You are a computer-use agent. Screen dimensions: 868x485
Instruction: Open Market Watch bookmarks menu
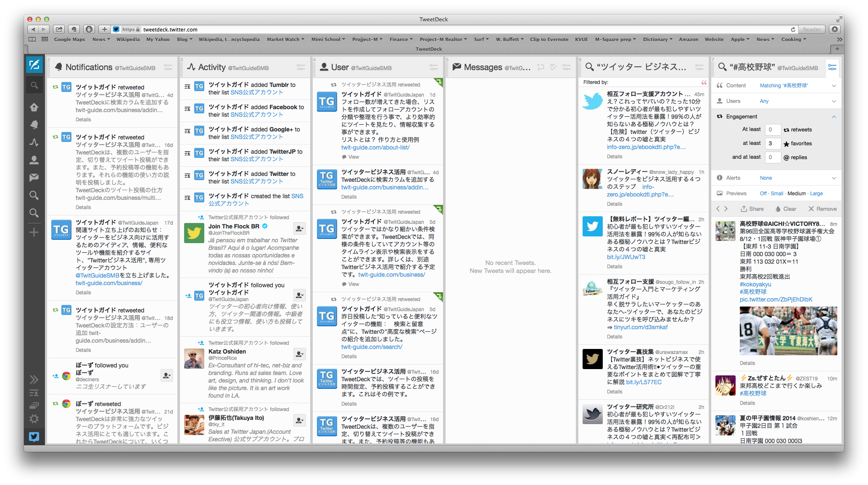(285, 39)
